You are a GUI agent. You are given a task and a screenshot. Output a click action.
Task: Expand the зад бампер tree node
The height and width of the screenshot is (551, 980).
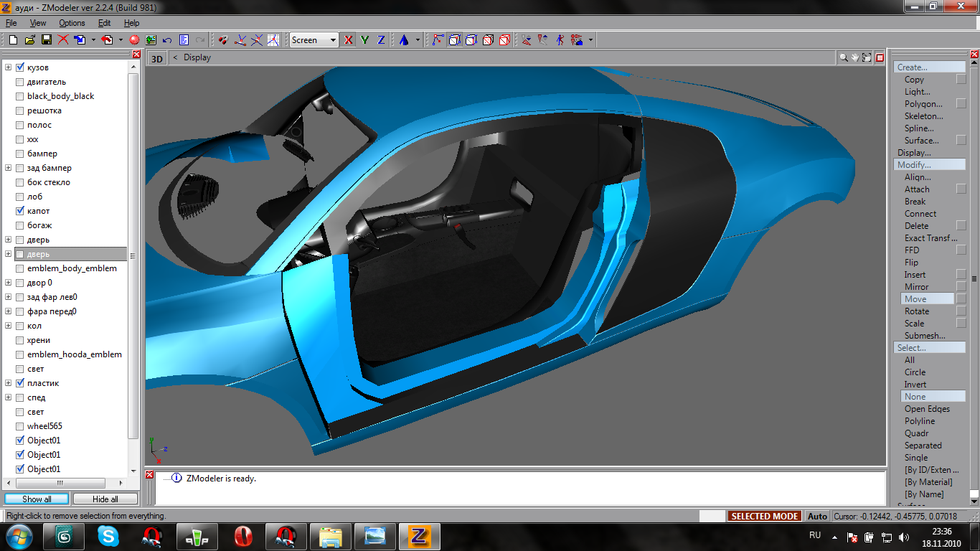tap(9, 168)
